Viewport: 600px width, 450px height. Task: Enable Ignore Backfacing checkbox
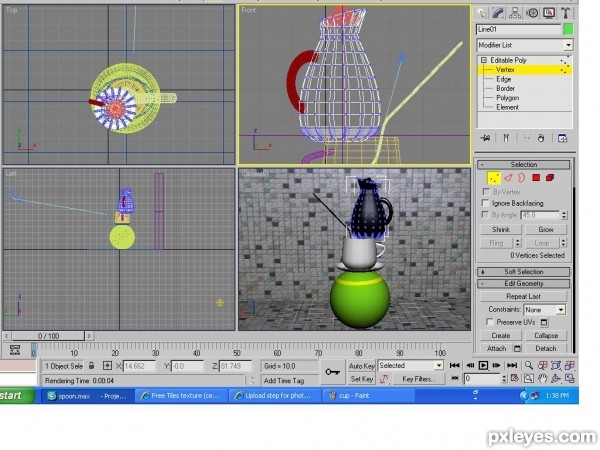tap(485, 203)
